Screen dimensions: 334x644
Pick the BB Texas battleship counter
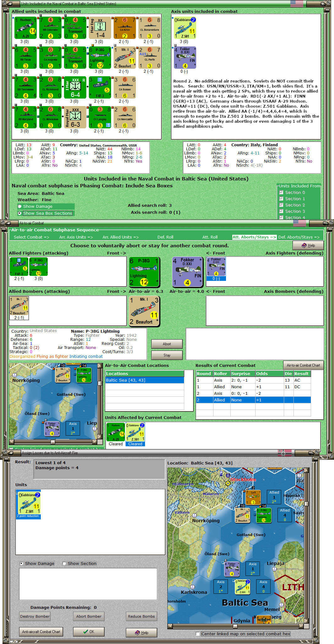pyautogui.click(x=26, y=58)
